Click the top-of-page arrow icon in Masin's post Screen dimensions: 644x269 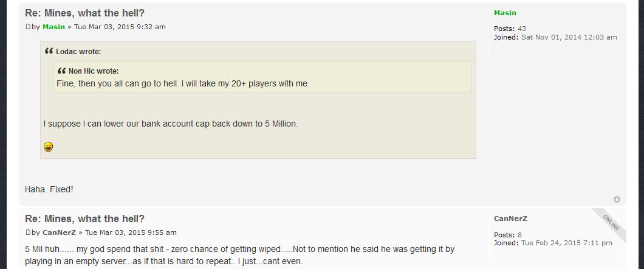(x=617, y=200)
